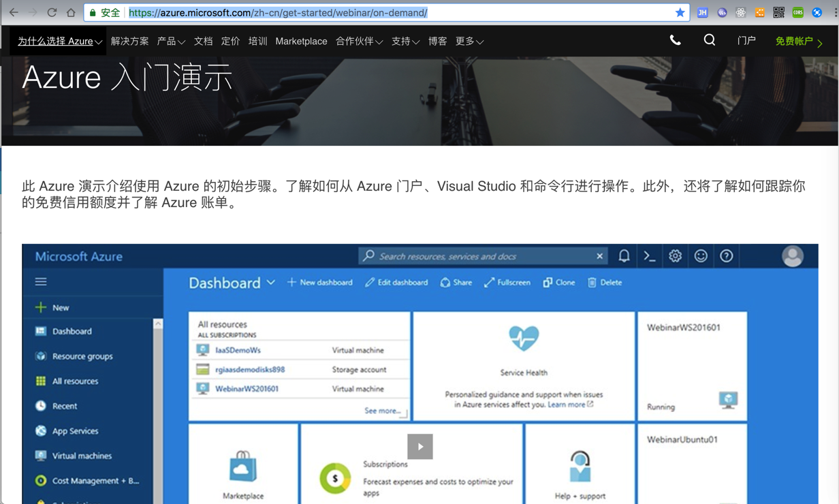Open portal settings gear
Screen dimensions: 839x504
(675, 256)
